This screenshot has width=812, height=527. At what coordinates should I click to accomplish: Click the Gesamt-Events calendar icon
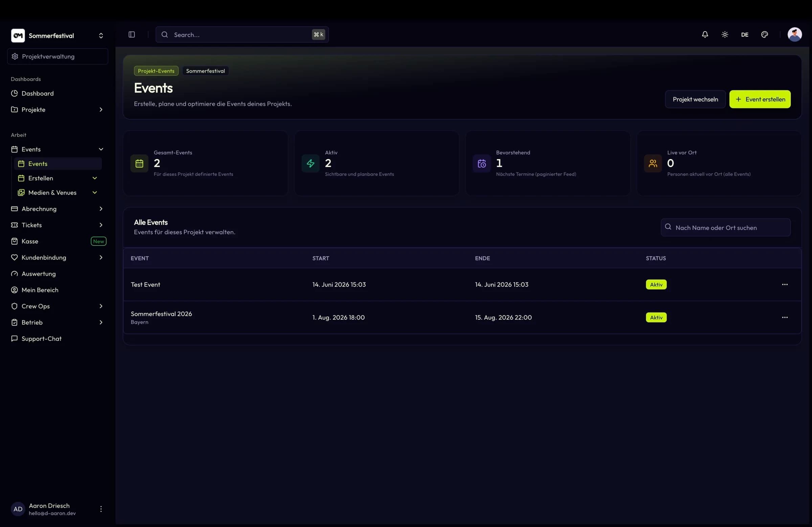pyautogui.click(x=139, y=164)
